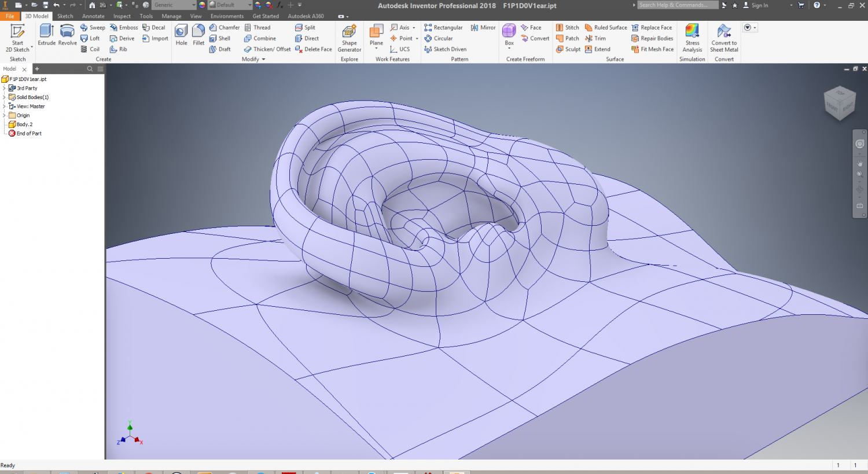This screenshot has width=868, height=474.
Task: Launch Stress Analysis
Action: pyautogui.click(x=692, y=38)
